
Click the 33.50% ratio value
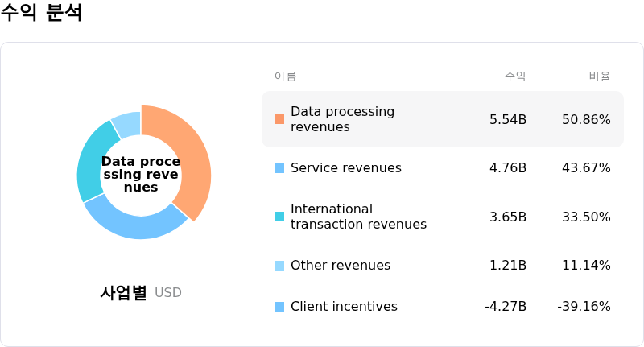(586, 217)
